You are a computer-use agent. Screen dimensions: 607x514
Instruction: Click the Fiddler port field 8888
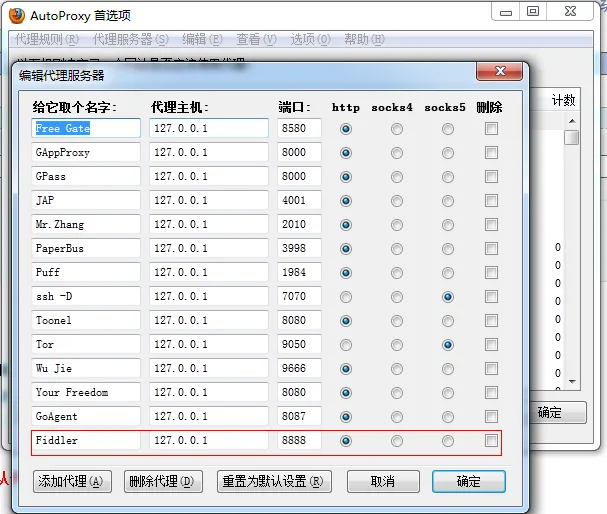coord(299,440)
